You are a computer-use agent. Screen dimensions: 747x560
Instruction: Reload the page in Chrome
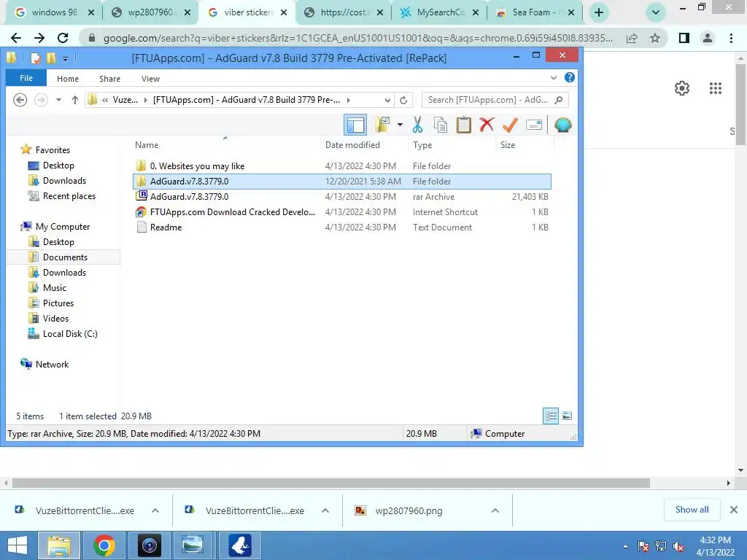point(63,38)
